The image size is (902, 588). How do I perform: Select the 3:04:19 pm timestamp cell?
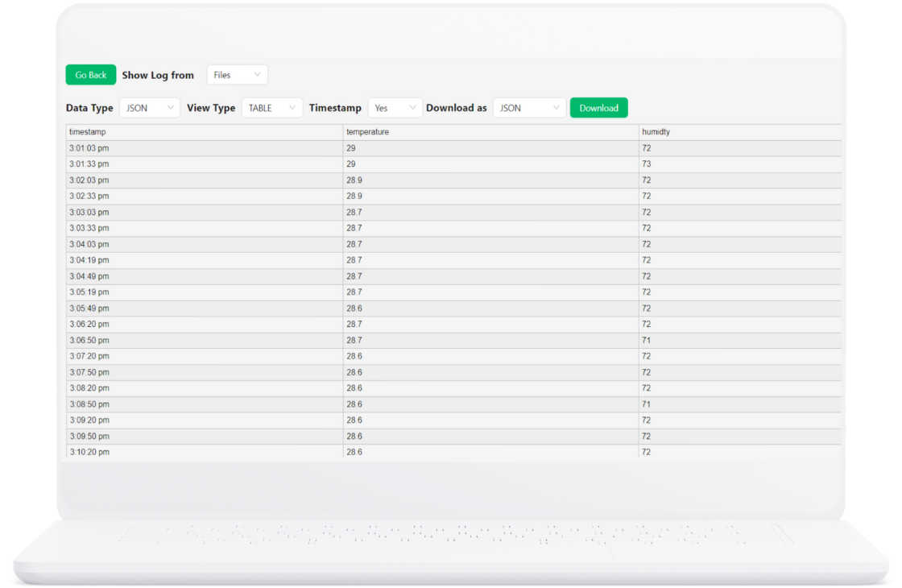point(205,261)
